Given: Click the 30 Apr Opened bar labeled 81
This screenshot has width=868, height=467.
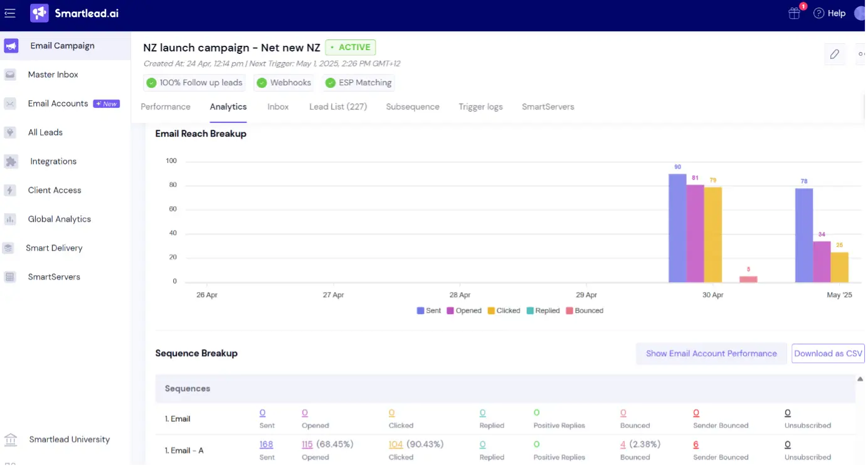Looking at the screenshot, I should coord(695,234).
